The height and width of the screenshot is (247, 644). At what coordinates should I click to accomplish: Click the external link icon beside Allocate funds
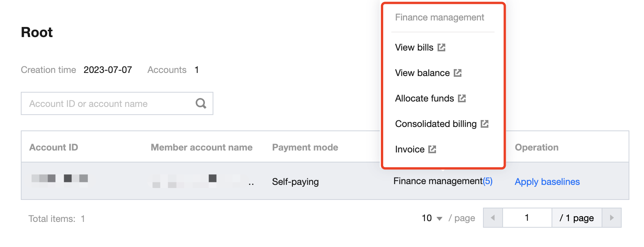tap(462, 98)
